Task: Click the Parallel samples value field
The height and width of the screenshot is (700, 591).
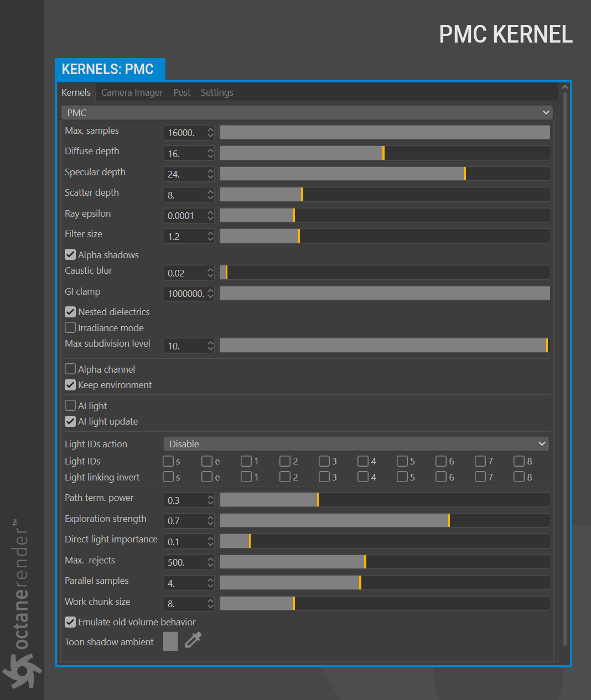Action: point(185,583)
